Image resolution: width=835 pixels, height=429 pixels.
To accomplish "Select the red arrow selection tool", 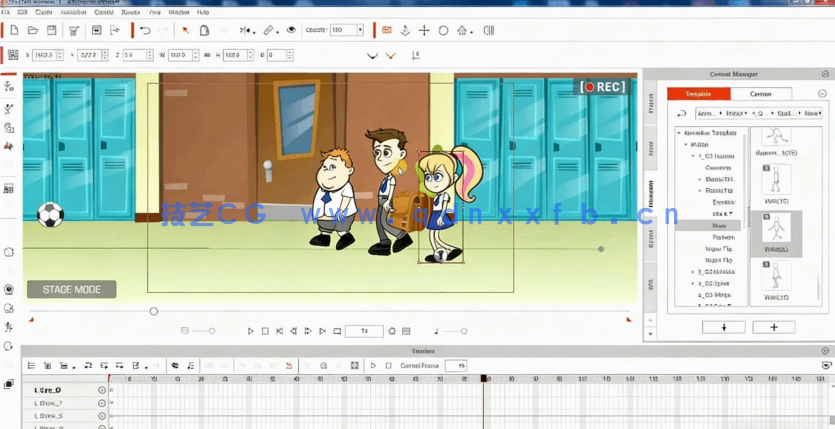I will [x=185, y=30].
